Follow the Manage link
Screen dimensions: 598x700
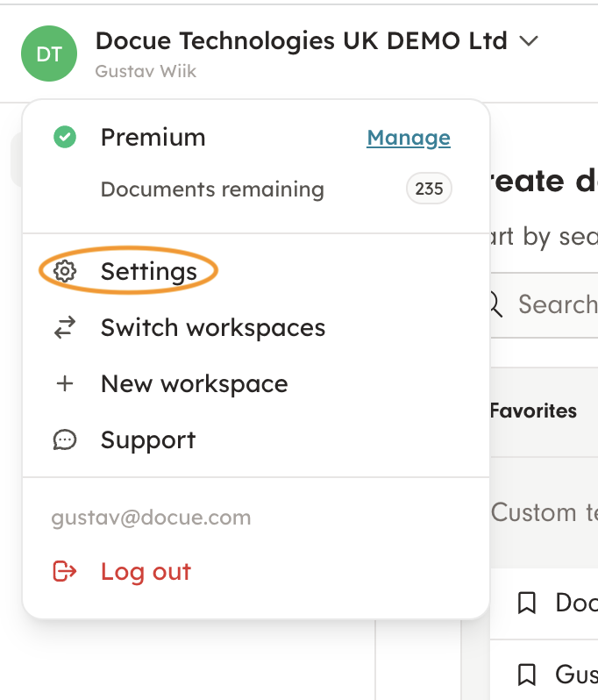(409, 138)
